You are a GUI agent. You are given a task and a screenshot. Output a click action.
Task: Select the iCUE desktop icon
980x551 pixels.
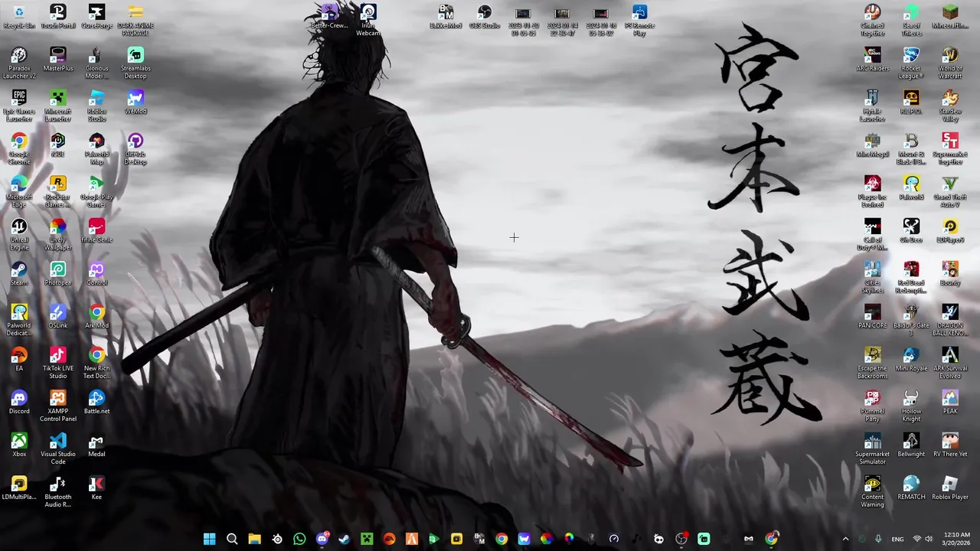[58, 145]
